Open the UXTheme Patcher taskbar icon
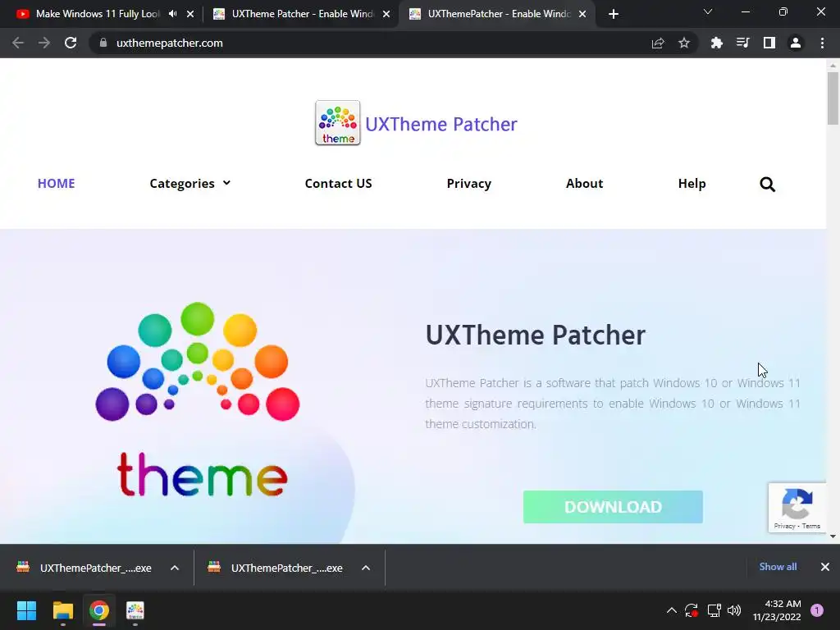The height and width of the screenshot is (630, 840). pyautogui.click(x=135, y=610)
